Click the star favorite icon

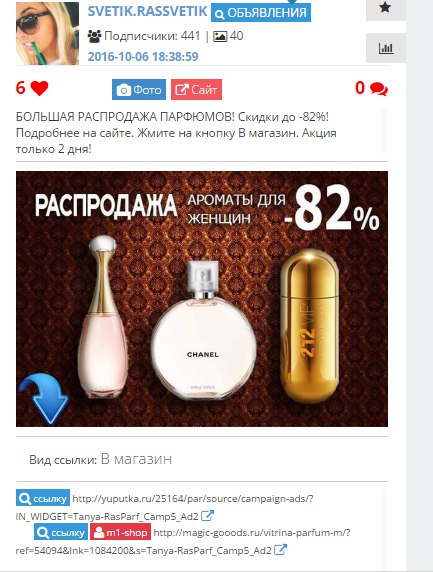point(385,8)
